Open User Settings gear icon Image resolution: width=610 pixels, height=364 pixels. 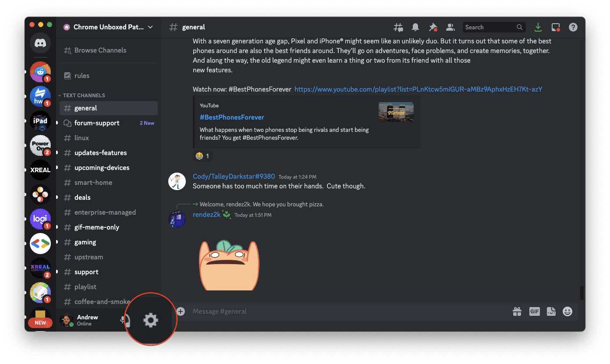click(x=151, y=320)
